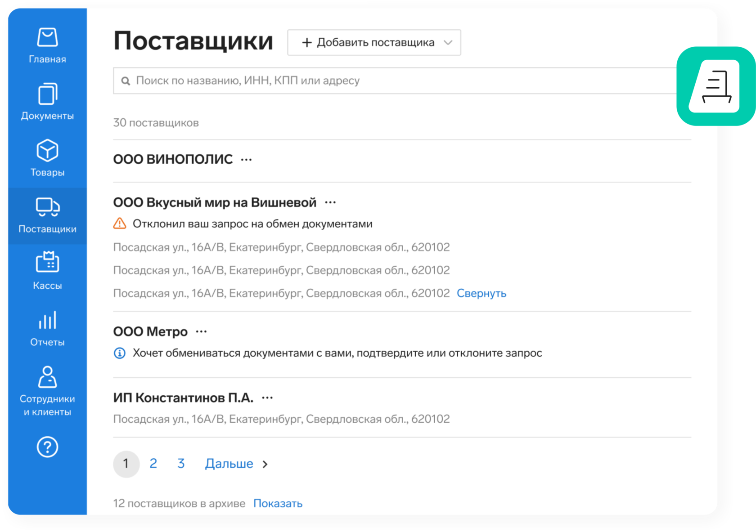Open Кассы cash register icon
This screenshot has height=532, width=756.
47,262
